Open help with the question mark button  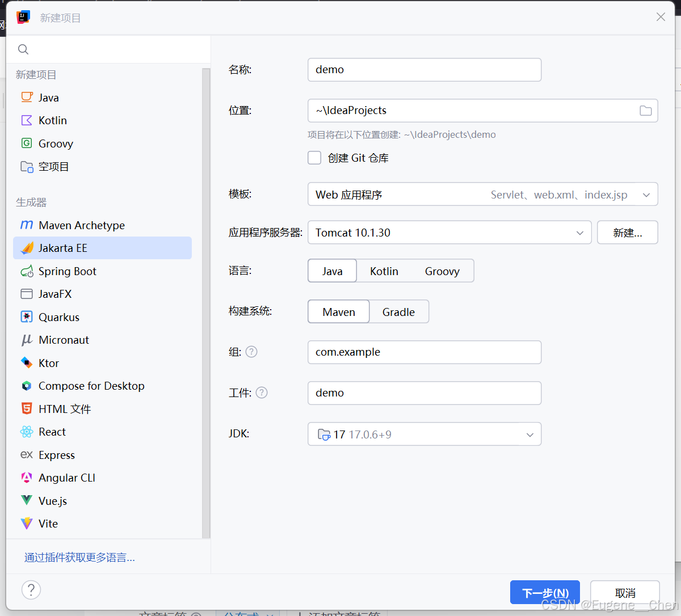(x=31, y=589)
